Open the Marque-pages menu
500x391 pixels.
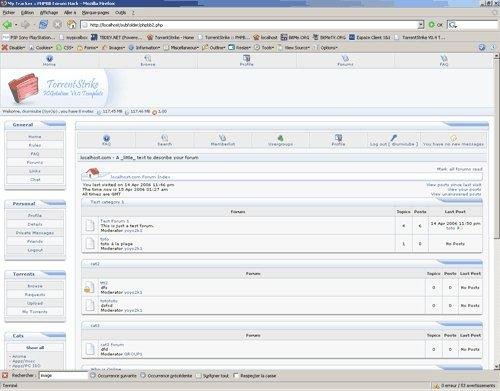[x=96, y=12]
